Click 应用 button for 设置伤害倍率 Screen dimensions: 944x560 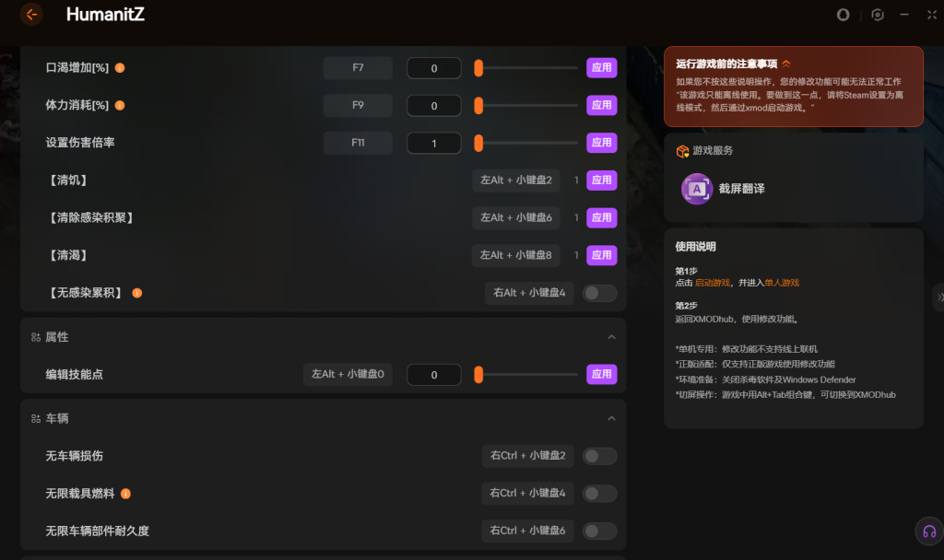[x=601, y=143]
